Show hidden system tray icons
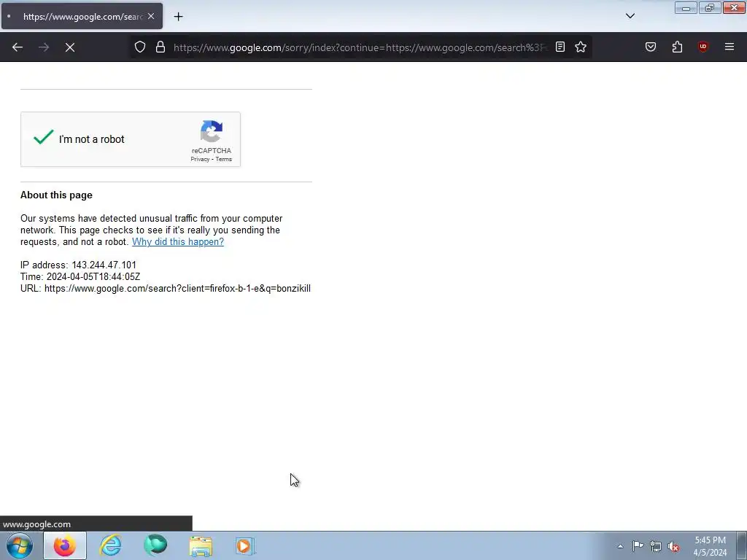Viewport: 747px width, 560px height. (620, 546)
